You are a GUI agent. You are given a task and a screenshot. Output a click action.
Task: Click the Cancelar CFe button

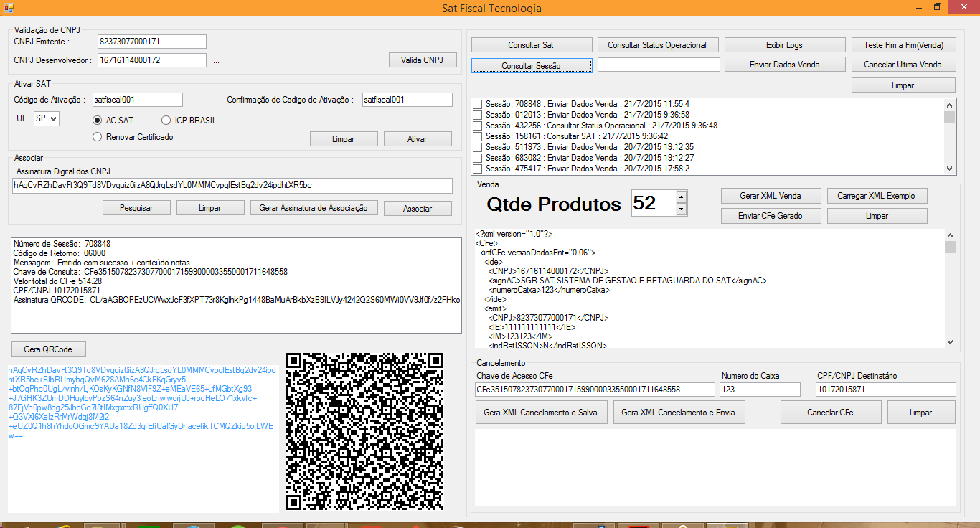pos(831,412)
